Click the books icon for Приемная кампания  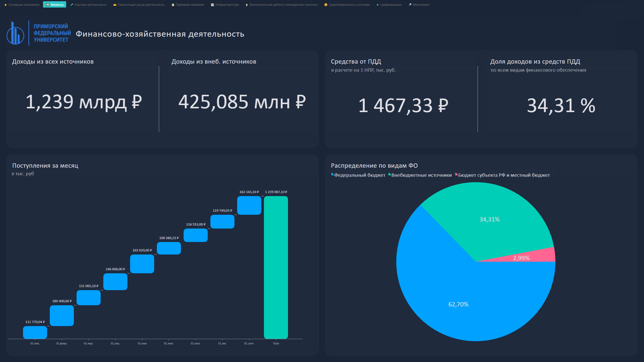(173, 5)
